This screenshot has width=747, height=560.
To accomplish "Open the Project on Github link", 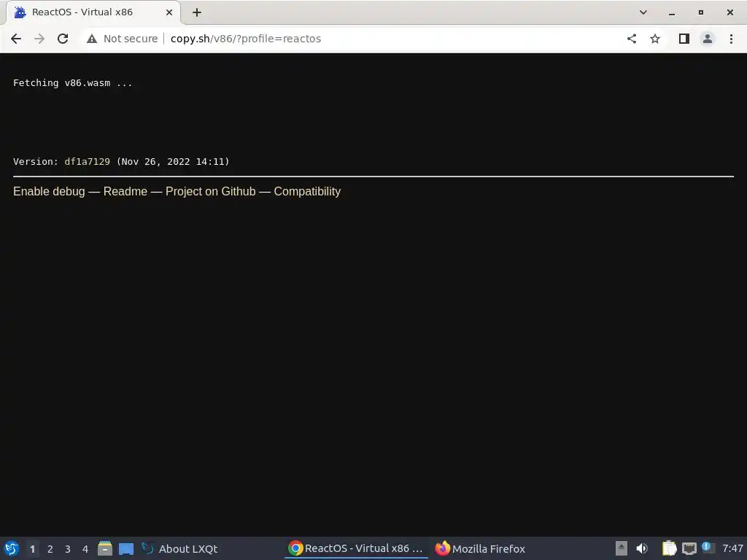I will (x=211, y=192).
